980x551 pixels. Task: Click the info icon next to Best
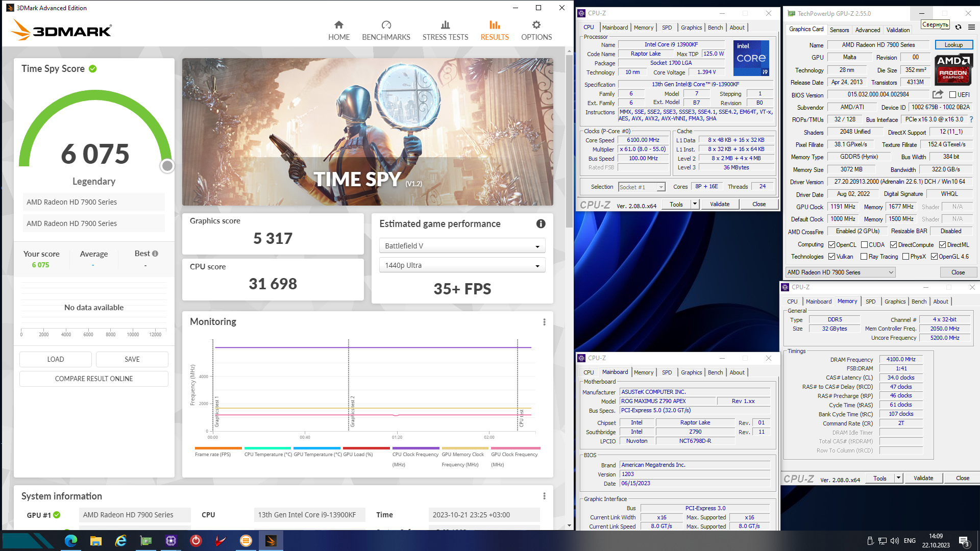click(155, 254)
